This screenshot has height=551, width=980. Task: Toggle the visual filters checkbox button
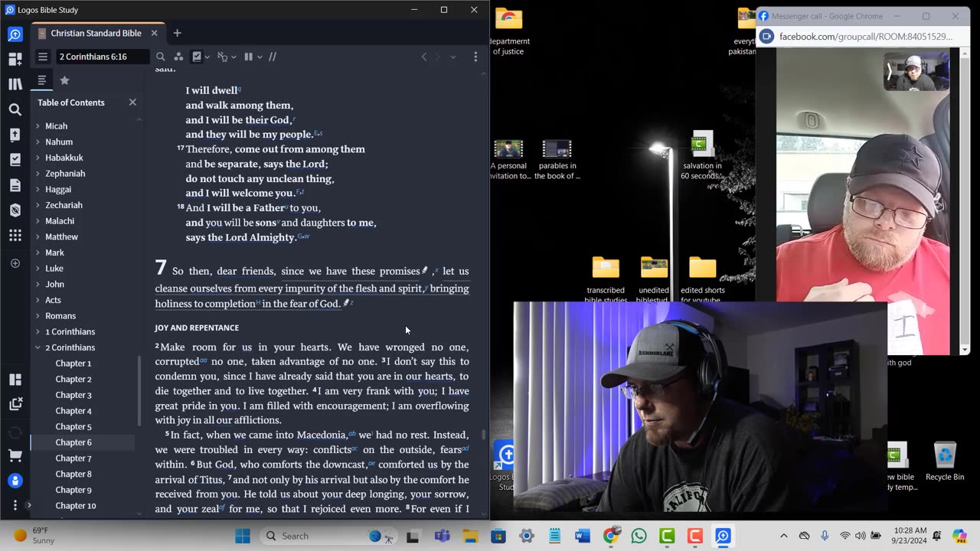[x=197, y=57]
